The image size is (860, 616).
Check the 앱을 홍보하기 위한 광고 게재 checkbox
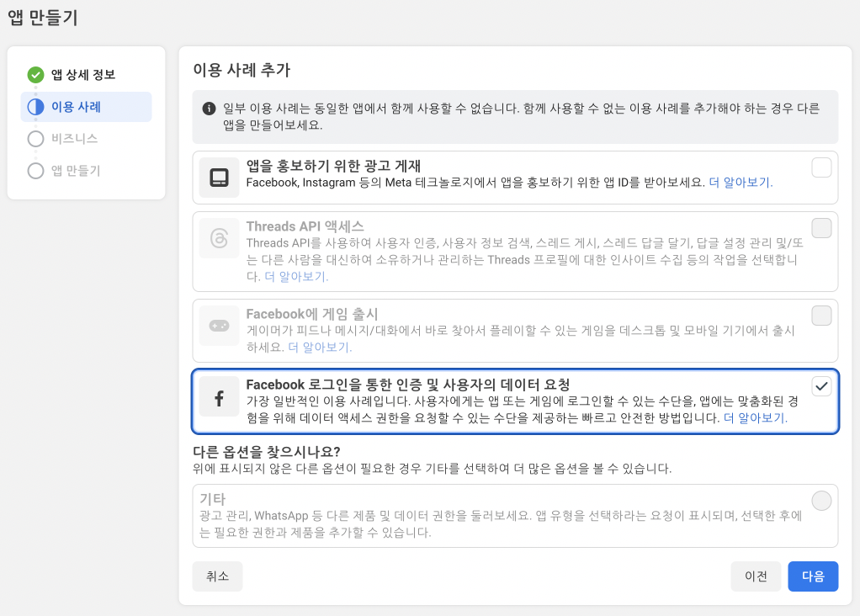tap(821, 167)
